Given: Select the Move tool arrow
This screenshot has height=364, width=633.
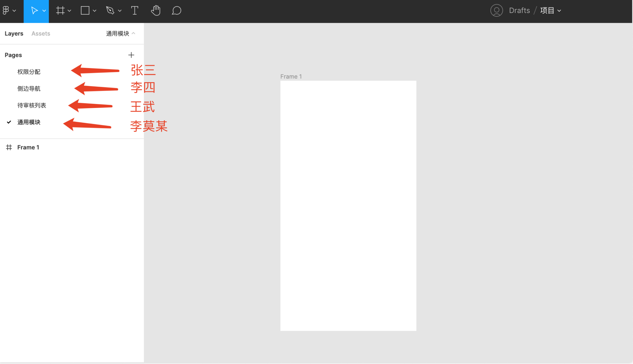Looking at the screenshot, I should click(x=34, y=11).
